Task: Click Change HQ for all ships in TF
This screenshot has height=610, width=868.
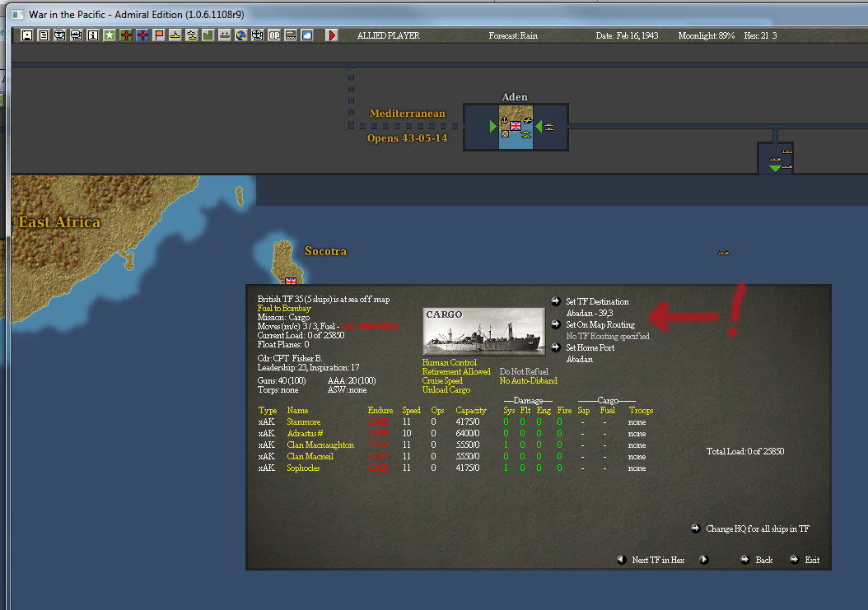Action: [x=758, y=529]
